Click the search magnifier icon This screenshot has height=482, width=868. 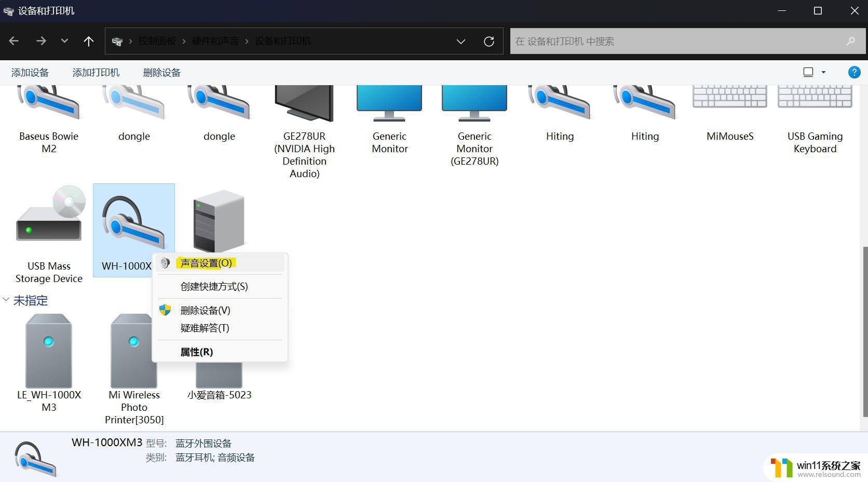(850, 41)
